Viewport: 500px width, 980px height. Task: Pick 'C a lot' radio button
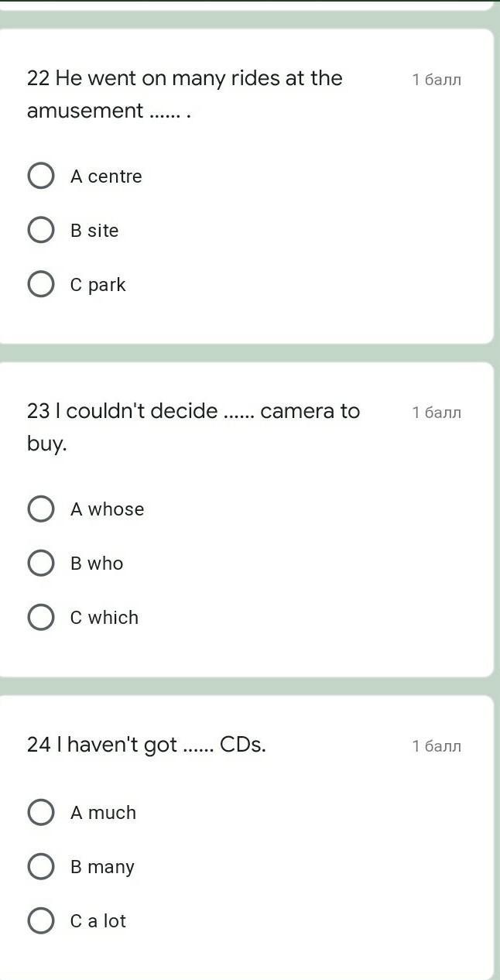41,920
